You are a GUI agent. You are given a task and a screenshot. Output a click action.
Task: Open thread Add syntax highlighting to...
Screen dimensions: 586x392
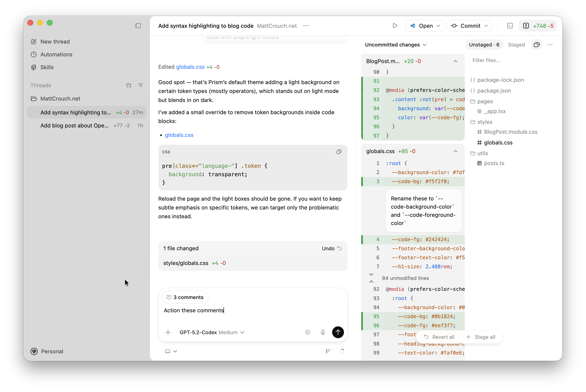[x=87, y=113]
